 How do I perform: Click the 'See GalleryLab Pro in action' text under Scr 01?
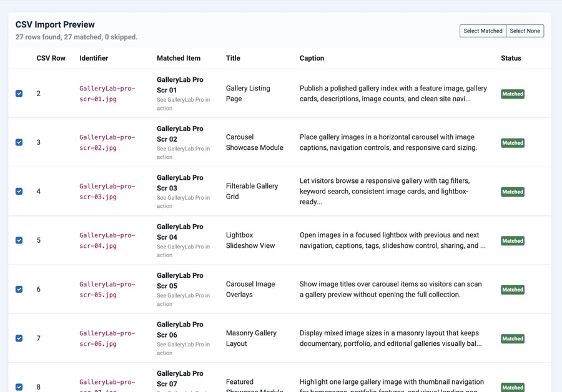[183, 104]
